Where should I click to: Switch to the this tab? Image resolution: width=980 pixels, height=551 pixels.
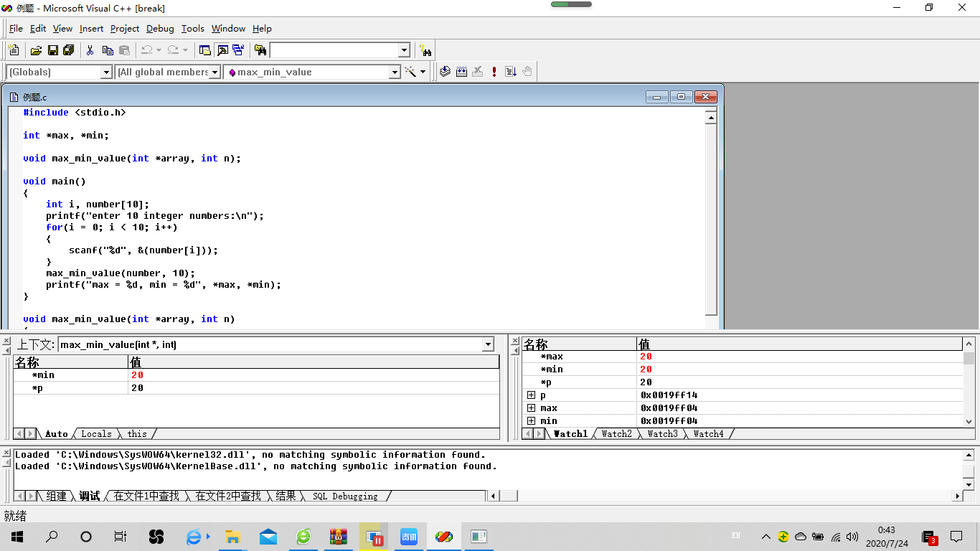137,434
